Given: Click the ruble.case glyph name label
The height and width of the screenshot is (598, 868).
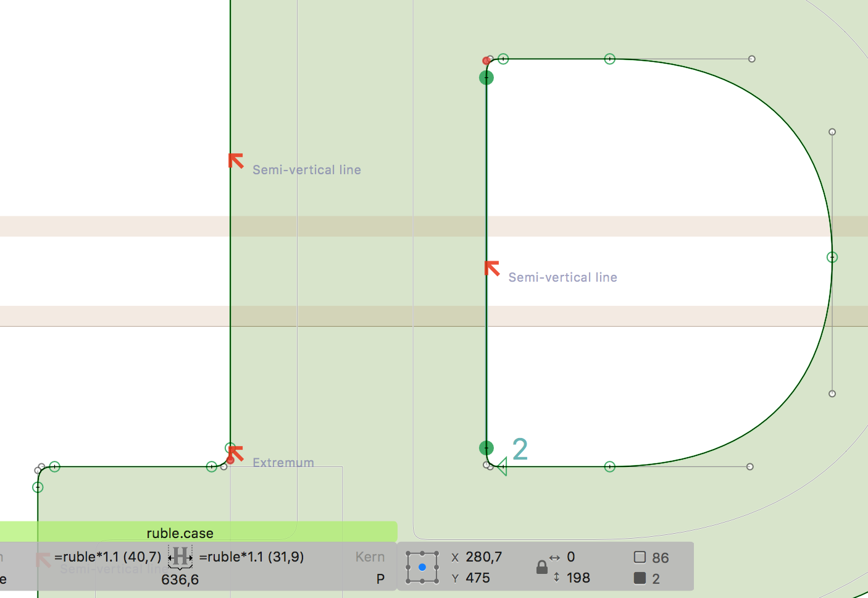Looking at the screenshot, I should [x=180, y=533].
